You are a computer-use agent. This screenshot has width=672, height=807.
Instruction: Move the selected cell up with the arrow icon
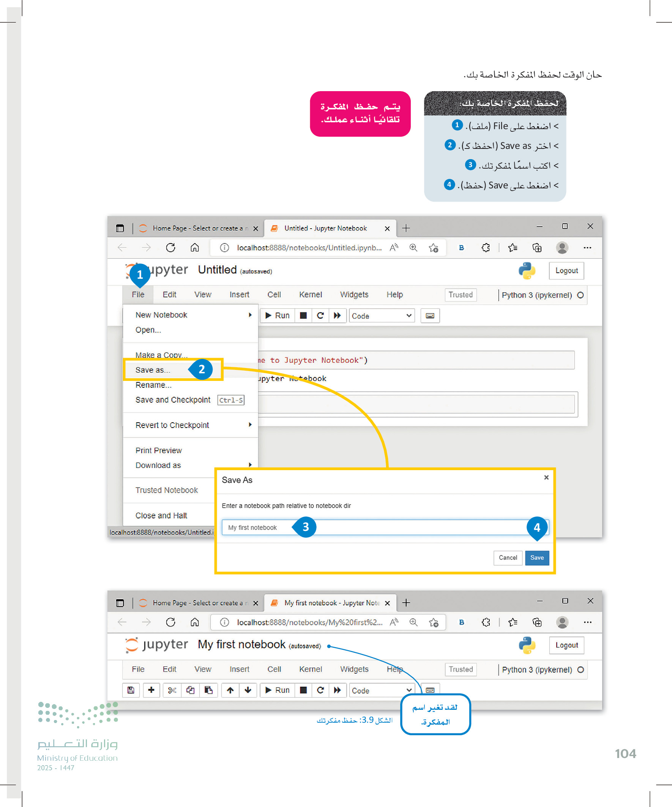click(230, 690)
